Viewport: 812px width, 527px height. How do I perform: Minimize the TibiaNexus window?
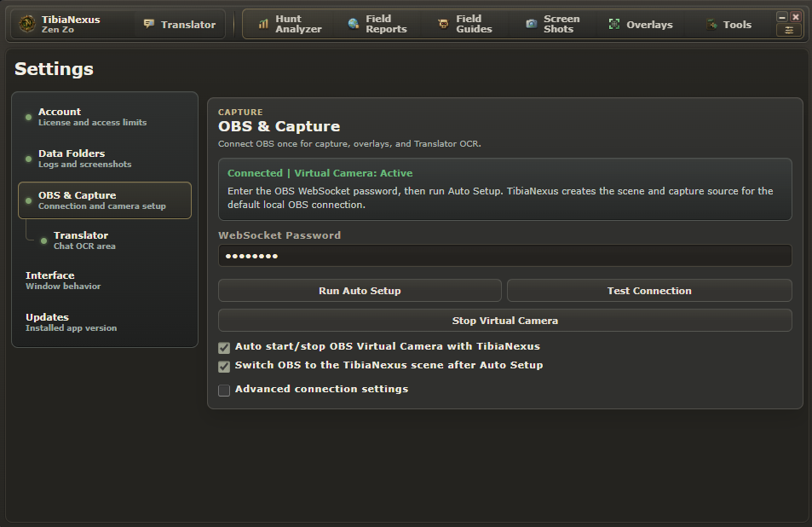pos(782,17)
